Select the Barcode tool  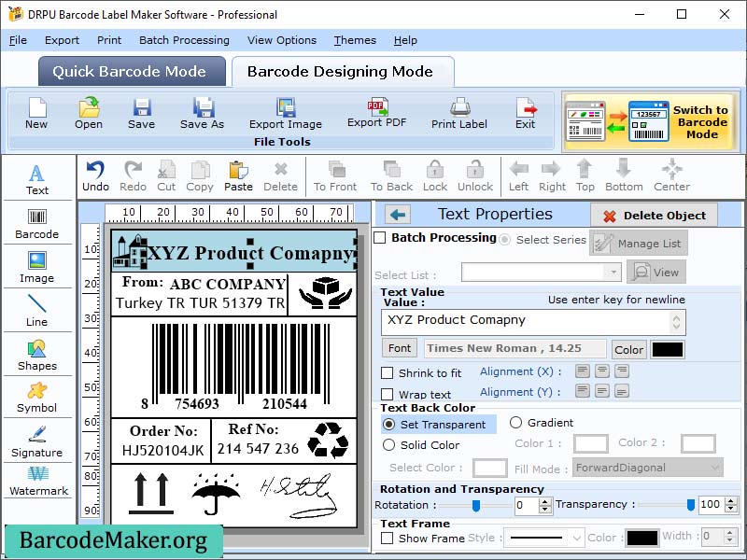tap(37, 224)
